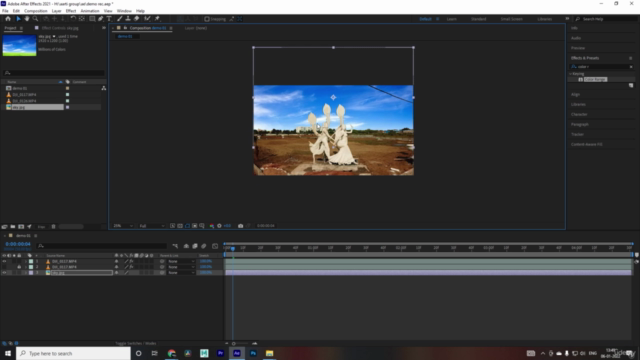Select the Clone Stamp tool
Screen dimensions: 640x360
[x=128, y=19]
